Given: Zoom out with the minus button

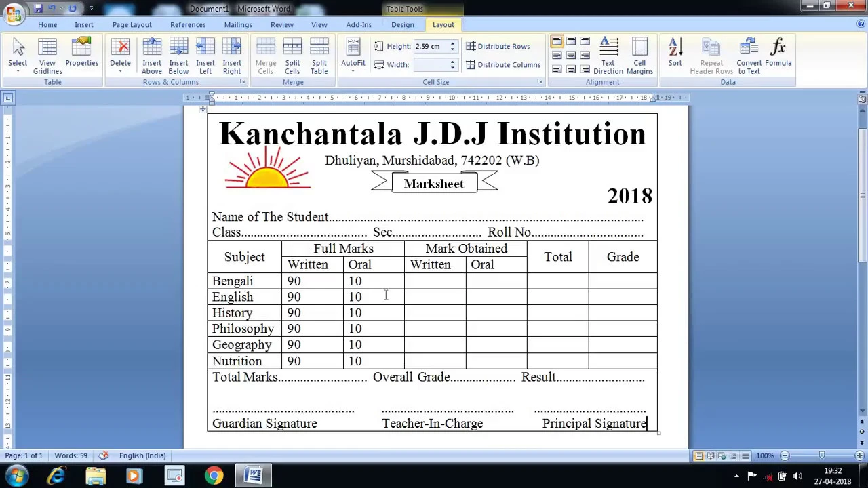Looking at the screenshot, I should tap(785, 455).
